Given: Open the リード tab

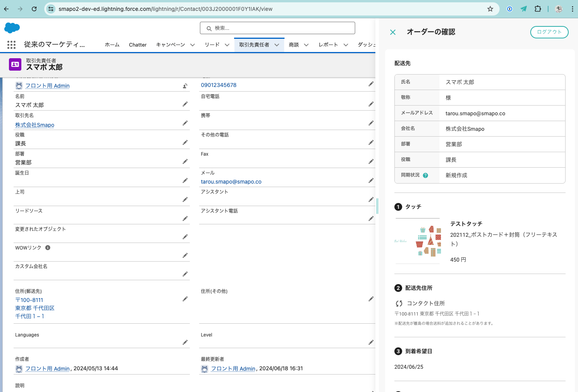Looking at the screenshot, I should [212, 45].
